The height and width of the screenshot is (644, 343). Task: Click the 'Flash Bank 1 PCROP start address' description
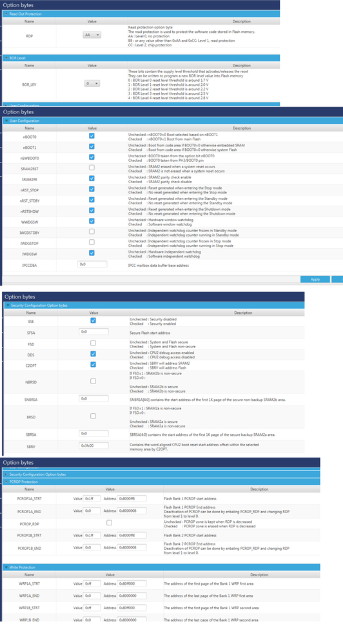pyautogui.click(x=190, y=498)
